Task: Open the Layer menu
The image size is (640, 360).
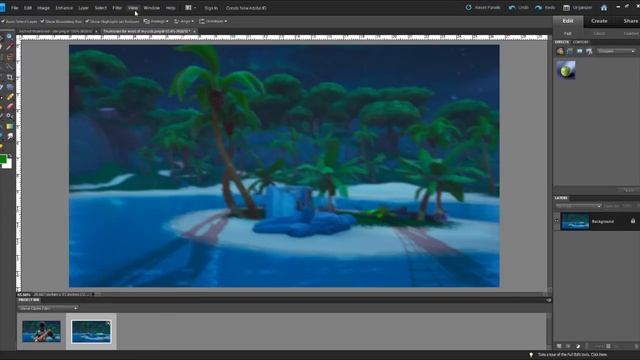Action: tap(83, 8)
